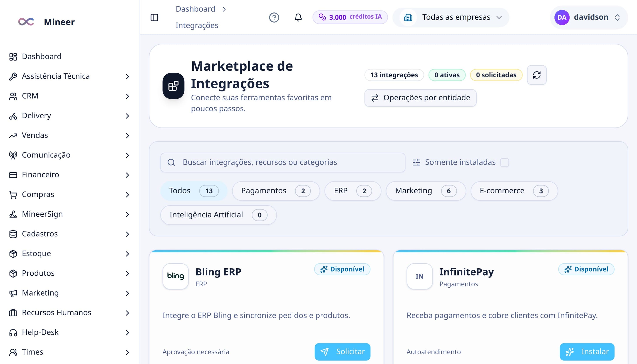Open the davidson user menu selector

[x=589, y=17]
